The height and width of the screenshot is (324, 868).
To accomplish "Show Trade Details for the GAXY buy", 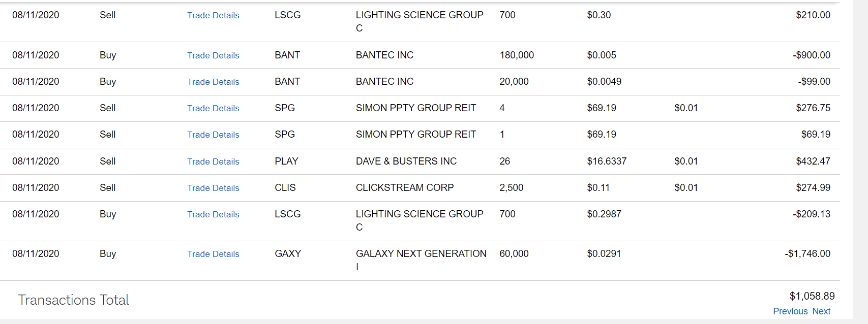I will coord(213,254).
